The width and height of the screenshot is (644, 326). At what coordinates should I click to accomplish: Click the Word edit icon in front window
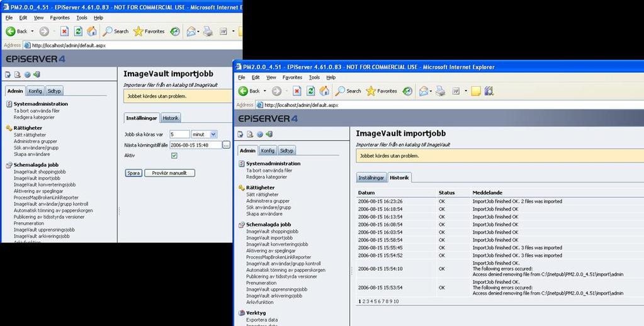coord(456,91)
